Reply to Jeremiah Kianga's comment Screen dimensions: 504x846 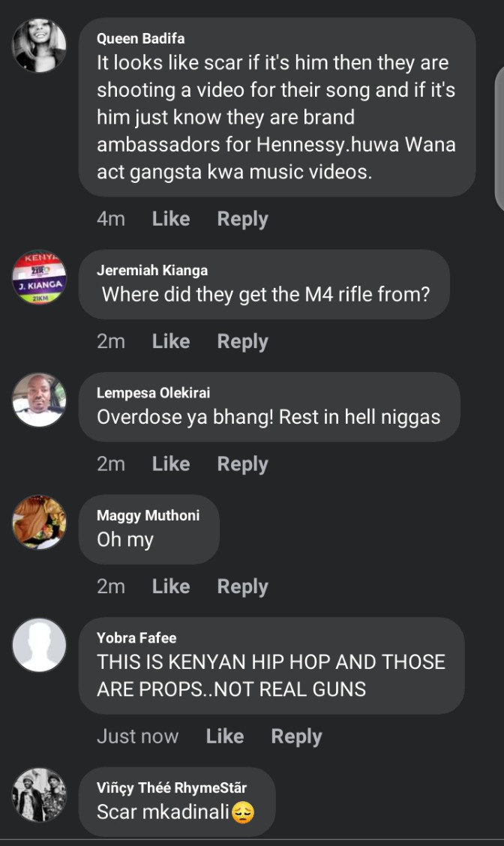[x=243, y=342]
